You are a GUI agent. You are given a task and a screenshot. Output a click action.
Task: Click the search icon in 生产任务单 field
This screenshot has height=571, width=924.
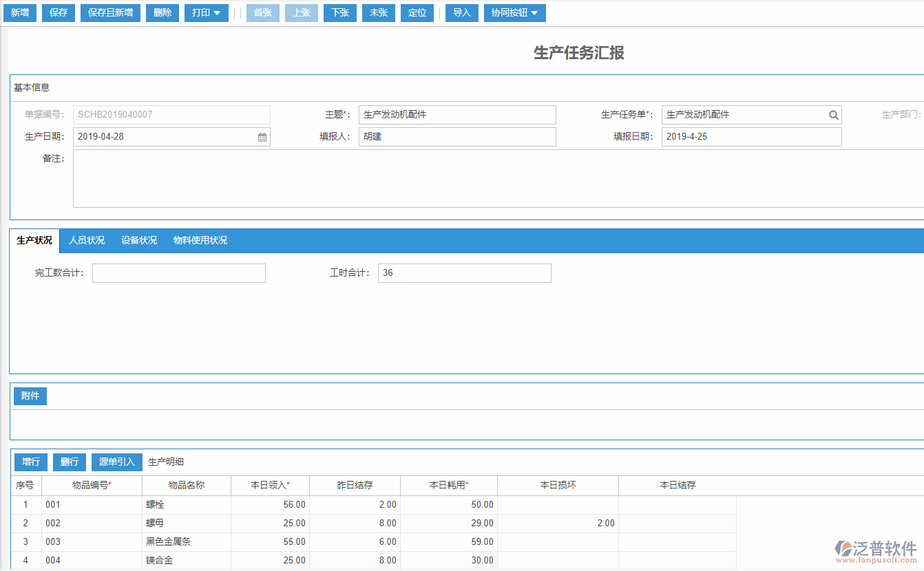[833, 115]
